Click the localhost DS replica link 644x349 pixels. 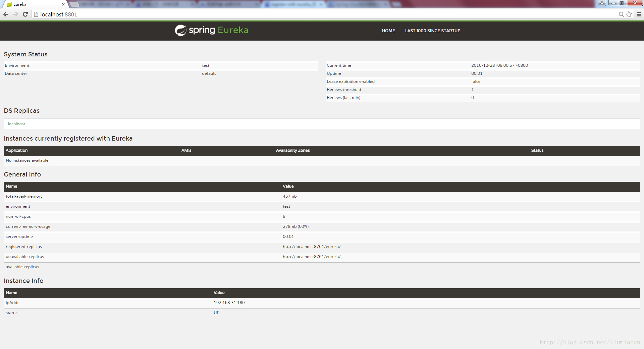pyautogui.click(x=16, y=124)
